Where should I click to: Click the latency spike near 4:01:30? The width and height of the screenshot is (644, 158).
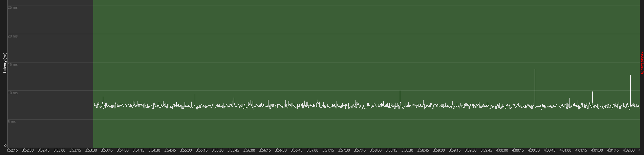pos(593,98)
